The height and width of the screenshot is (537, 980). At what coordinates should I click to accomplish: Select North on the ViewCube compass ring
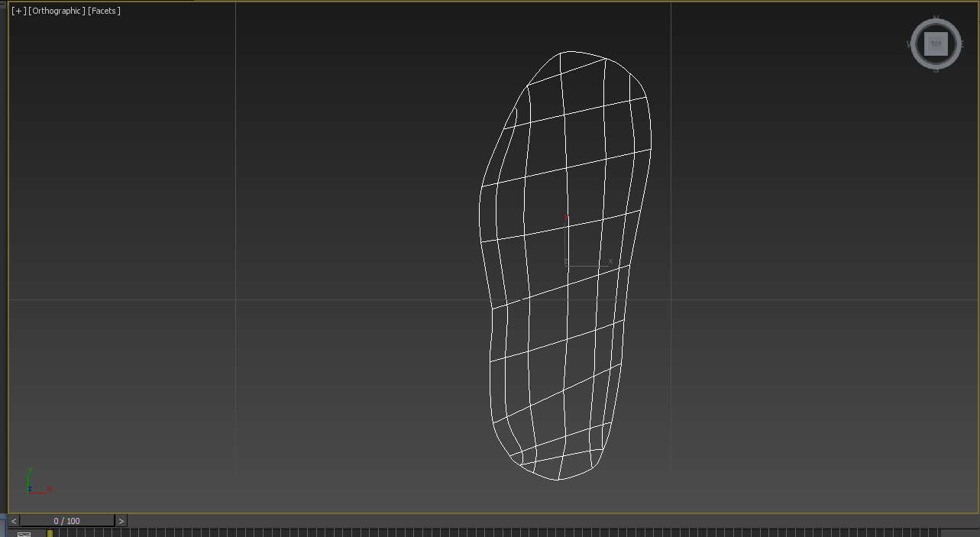click(936, 17)
